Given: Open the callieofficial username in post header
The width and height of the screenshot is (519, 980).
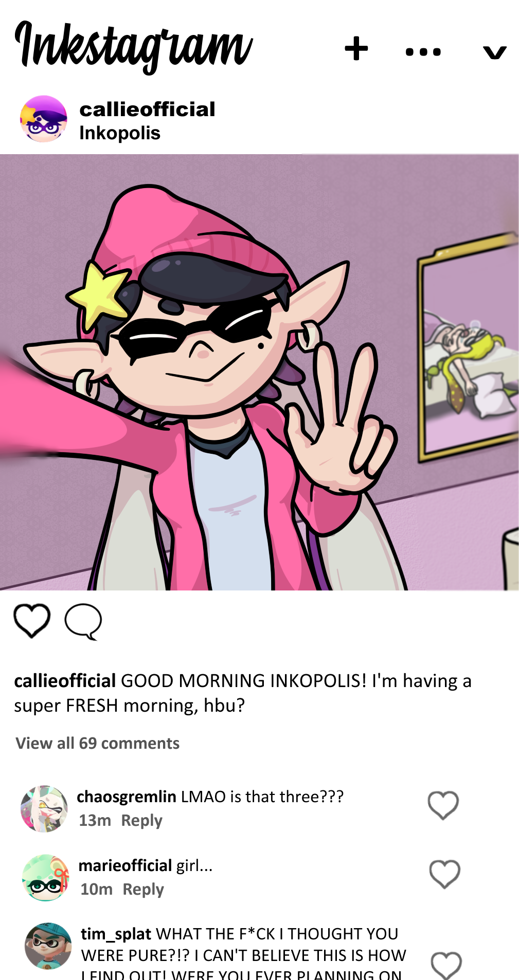Looking at the screenshot, I should 147,109.
